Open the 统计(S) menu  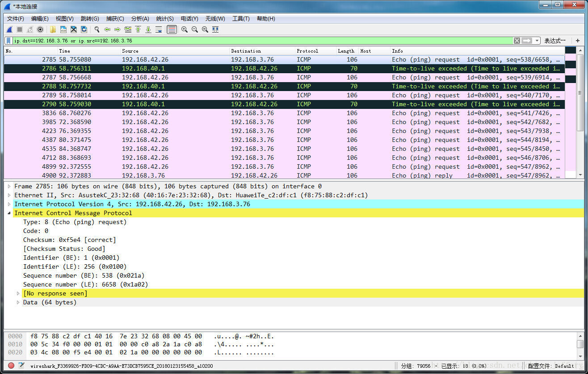165,18
